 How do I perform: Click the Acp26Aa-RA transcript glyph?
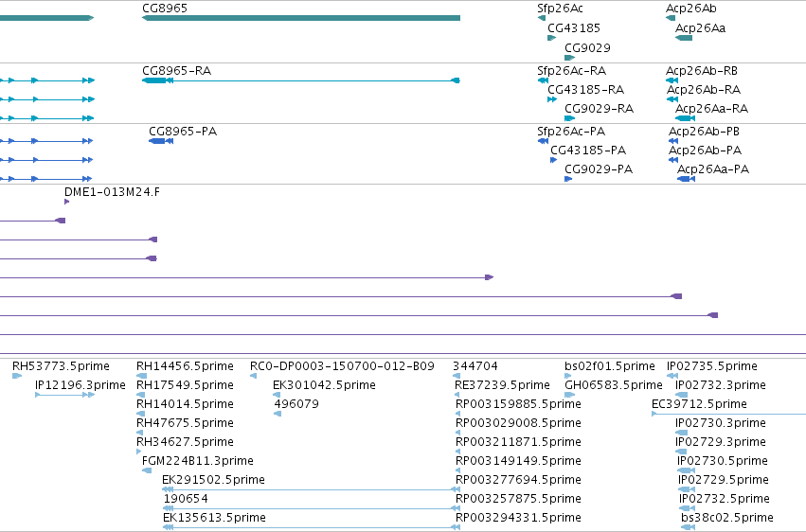pyautogui.click(x=685, y=118)
